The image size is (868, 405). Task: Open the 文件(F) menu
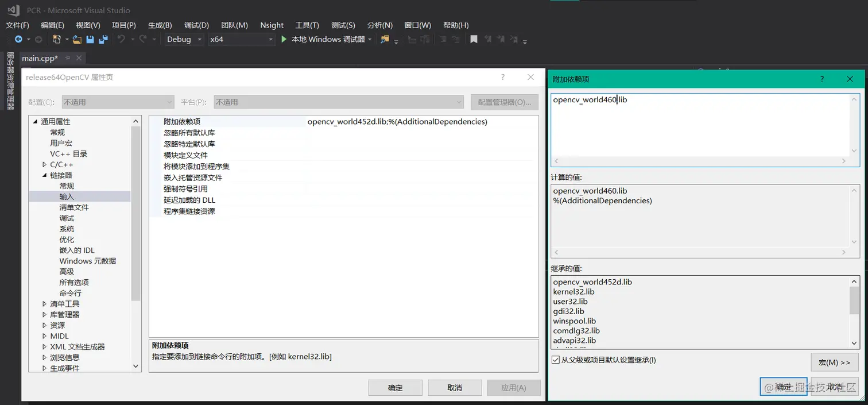pyautogui.click(x=17, y=25)
